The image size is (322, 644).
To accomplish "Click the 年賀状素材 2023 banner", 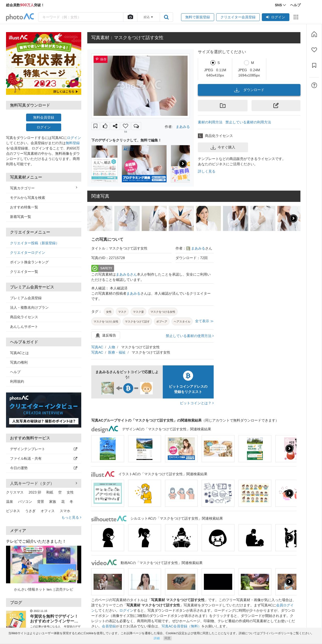I will (x=44, y=63).
